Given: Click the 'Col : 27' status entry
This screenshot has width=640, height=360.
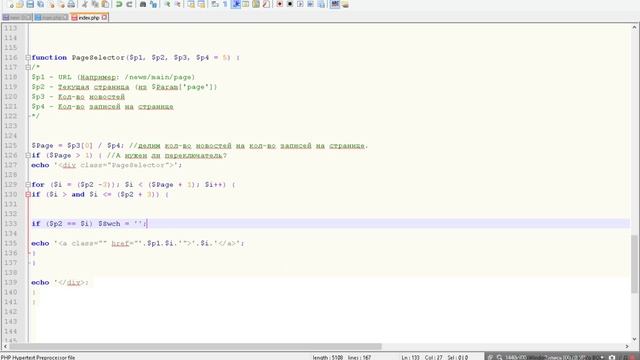Looking at the screenshot, I should 433,357.
